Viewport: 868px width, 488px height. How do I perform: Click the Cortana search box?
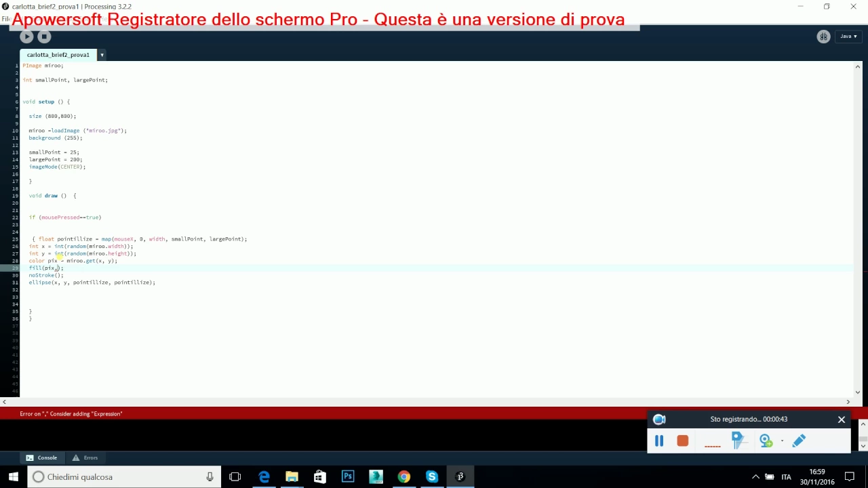(x=124, y=477)
